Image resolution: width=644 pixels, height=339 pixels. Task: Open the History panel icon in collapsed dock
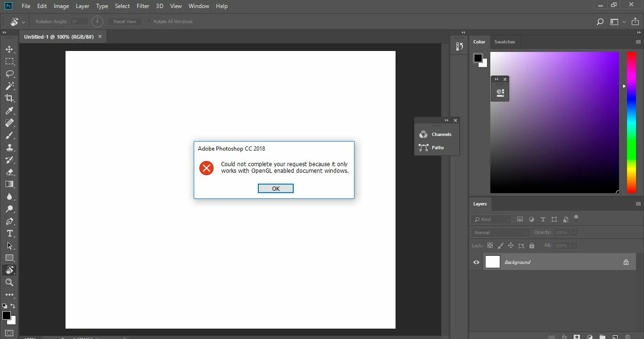(459, 46)
